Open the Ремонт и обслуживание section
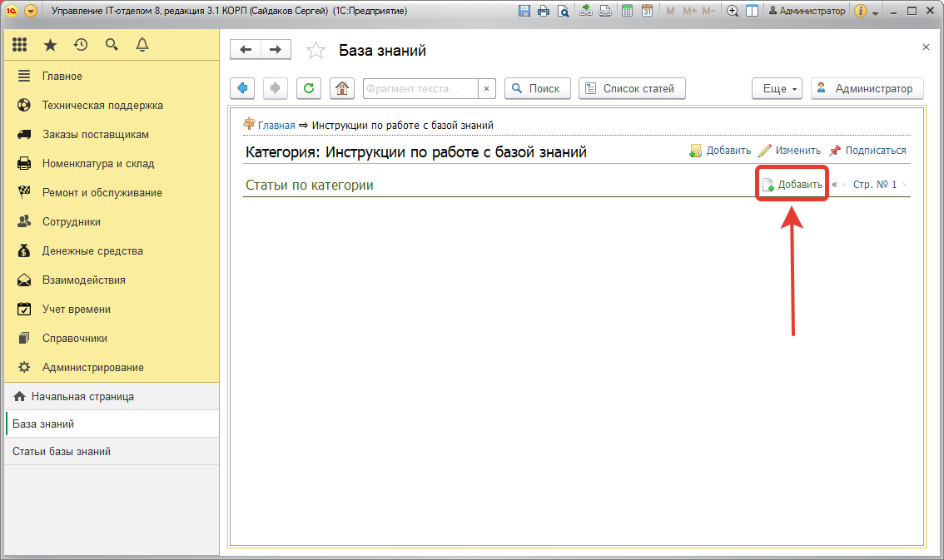The height and width of the screenshot is (560, 944). pyautogui.click(x=112, y=192)
